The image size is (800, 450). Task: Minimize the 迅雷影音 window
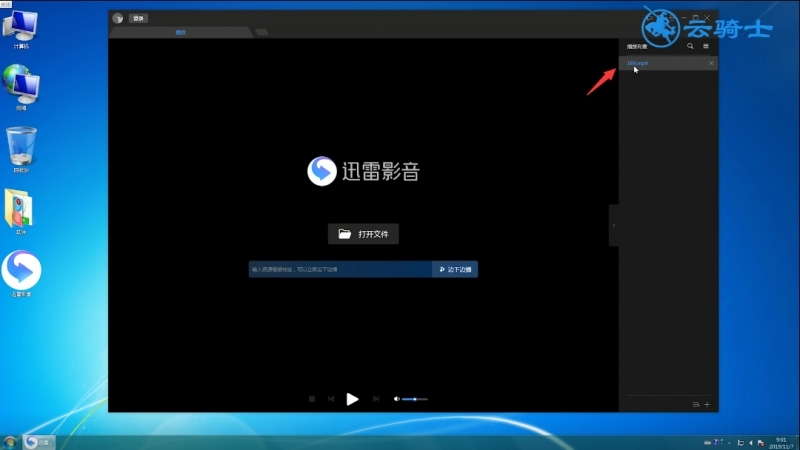coord(684,18)
